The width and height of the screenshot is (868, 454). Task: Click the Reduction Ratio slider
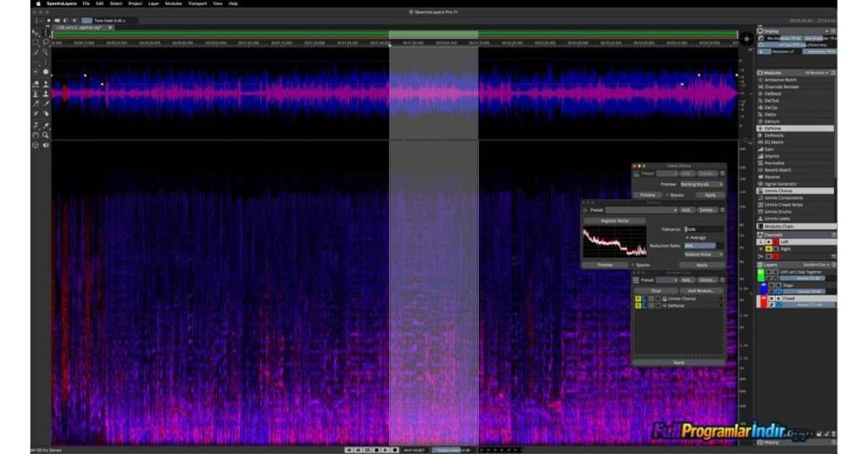pyautogui.click(x=704, y=246)
